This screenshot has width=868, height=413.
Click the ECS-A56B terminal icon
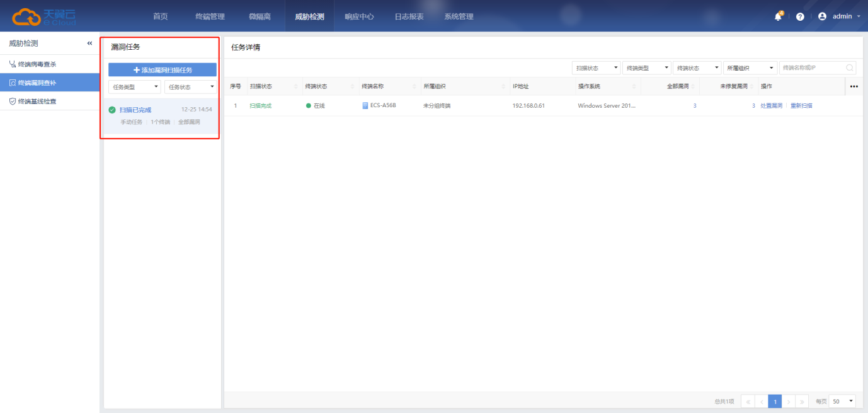[365, 105]
